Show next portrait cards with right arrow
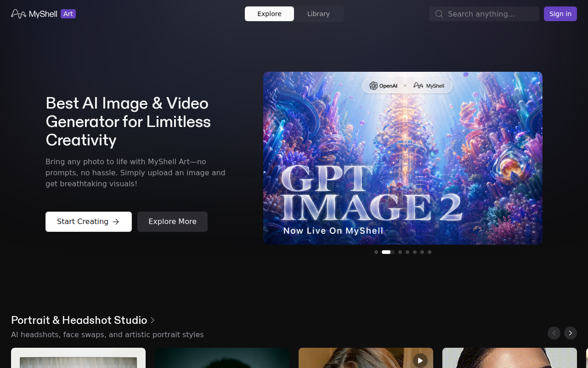588x368 pixels. (x=571, y=333)
